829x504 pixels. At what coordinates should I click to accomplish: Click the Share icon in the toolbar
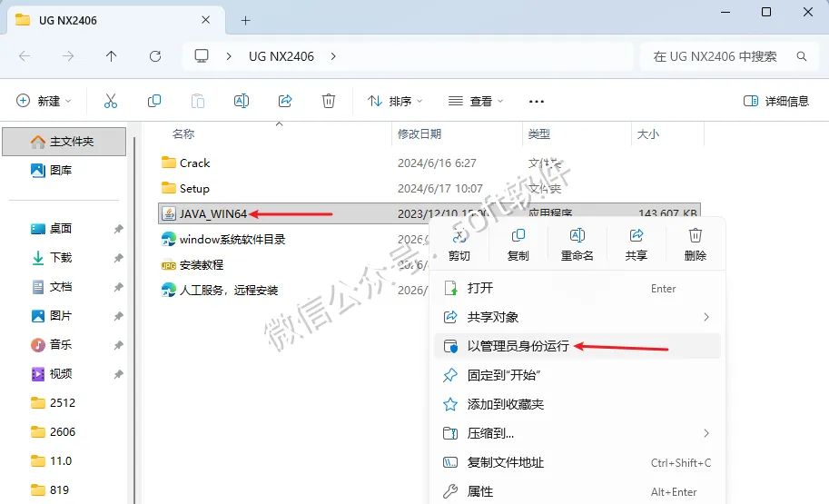point(285,101)
